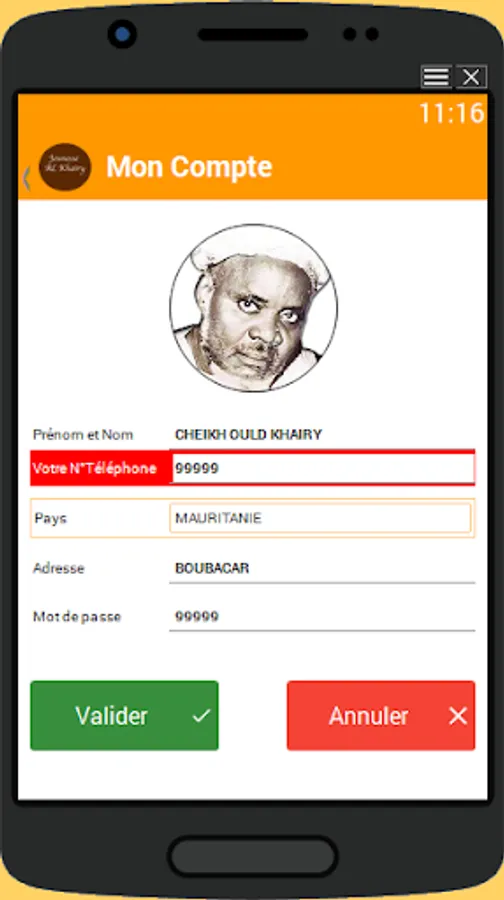Click the Mot de passe field
Viewport: 504px width, 900px height.
[322, 616]
